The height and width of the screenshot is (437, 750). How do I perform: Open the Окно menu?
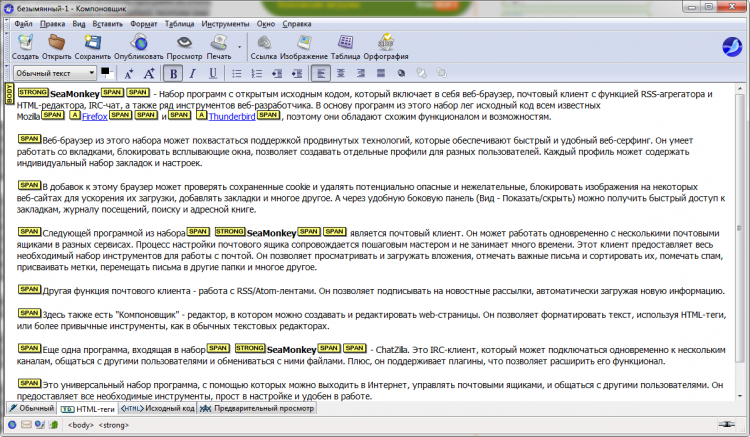(265, 24)
